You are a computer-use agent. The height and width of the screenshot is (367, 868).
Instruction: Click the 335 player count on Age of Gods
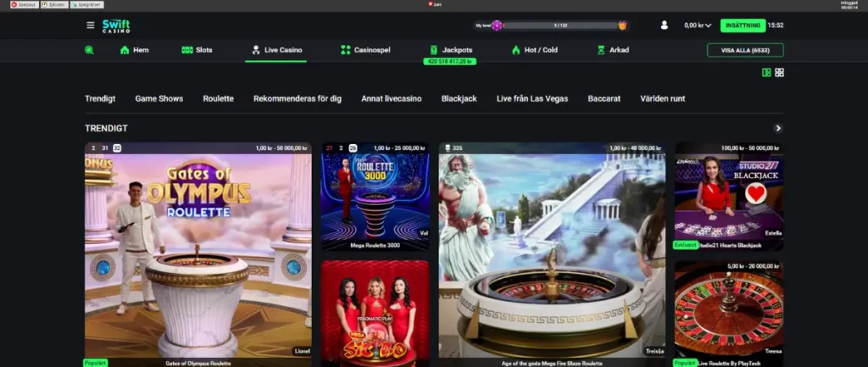tap(453, 148)
